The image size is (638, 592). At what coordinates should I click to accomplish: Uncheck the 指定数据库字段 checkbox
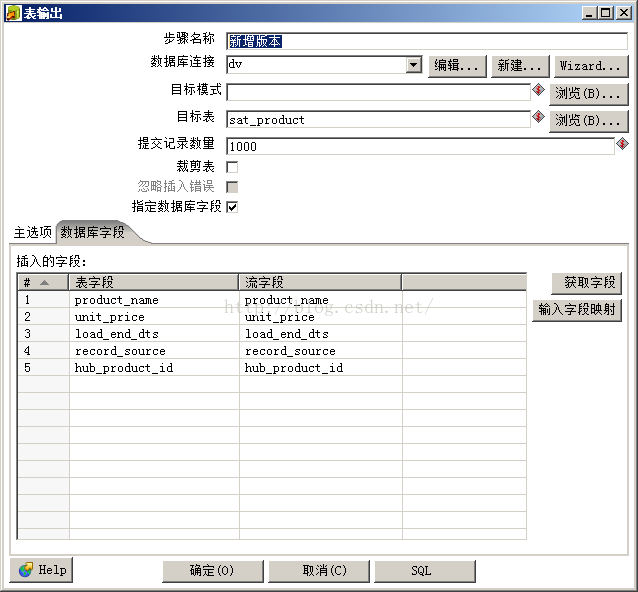pos(232,207)
